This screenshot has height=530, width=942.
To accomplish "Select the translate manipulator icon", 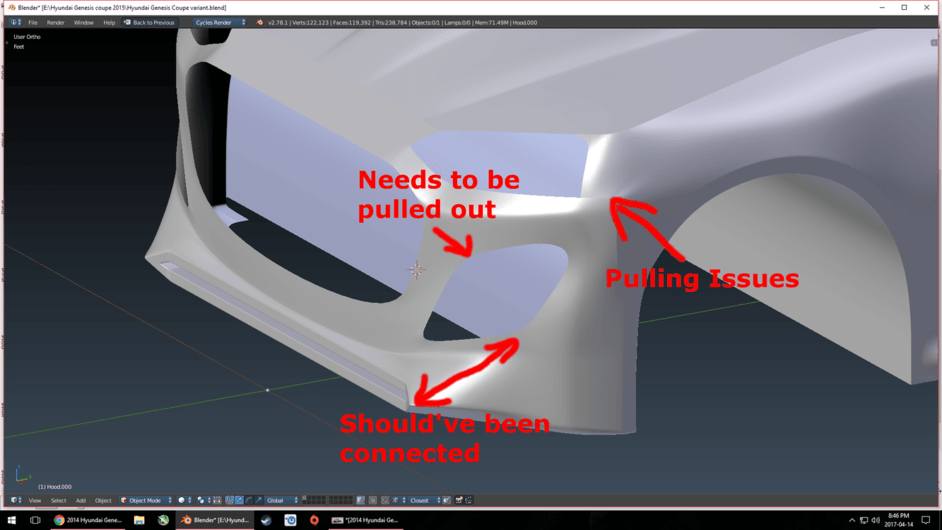I will click(x=239, y=500).
